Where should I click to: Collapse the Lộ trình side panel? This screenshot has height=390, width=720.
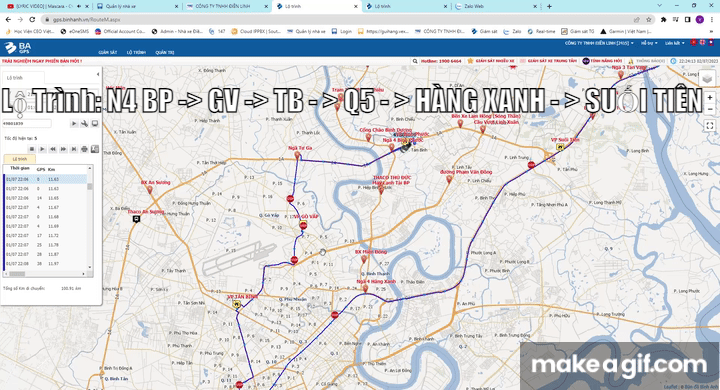(x=97, y=74)
